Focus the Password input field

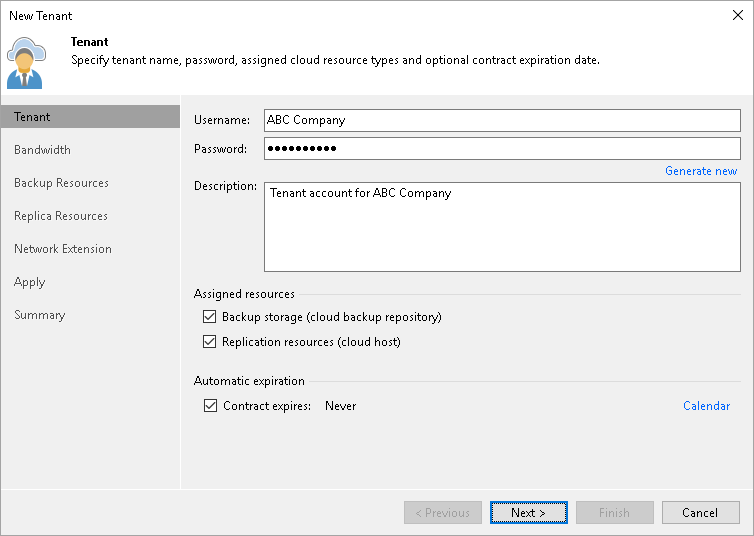tap(501, 149)
